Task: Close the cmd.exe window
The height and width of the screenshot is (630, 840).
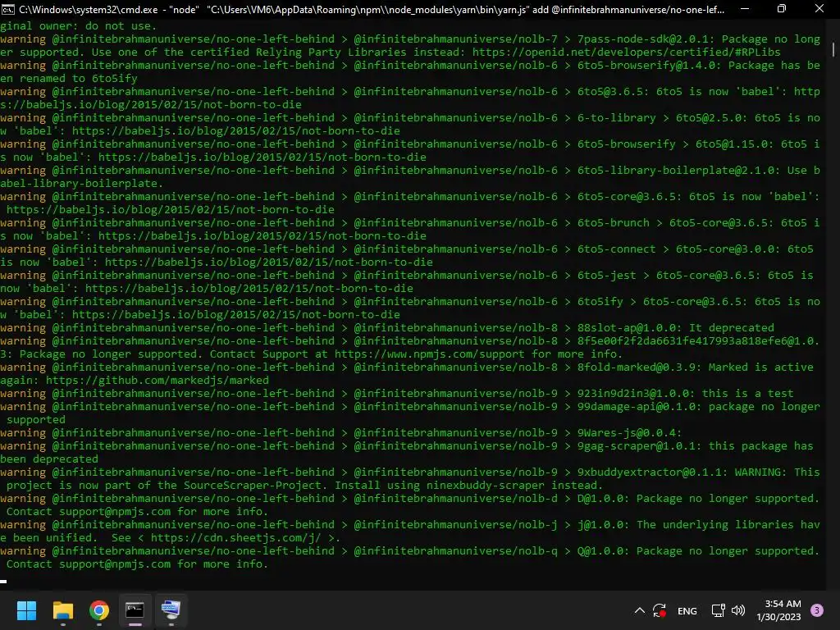Action: click(819, 9)
